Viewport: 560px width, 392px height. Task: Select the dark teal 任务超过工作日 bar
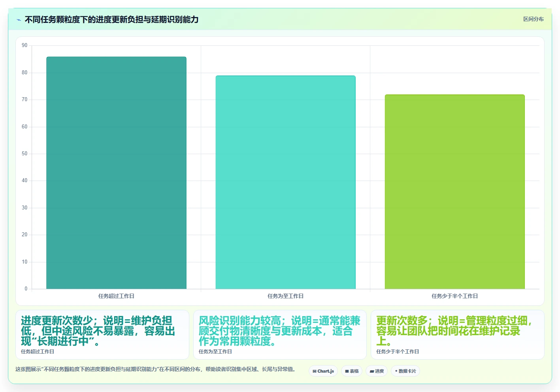pos(116,173)
